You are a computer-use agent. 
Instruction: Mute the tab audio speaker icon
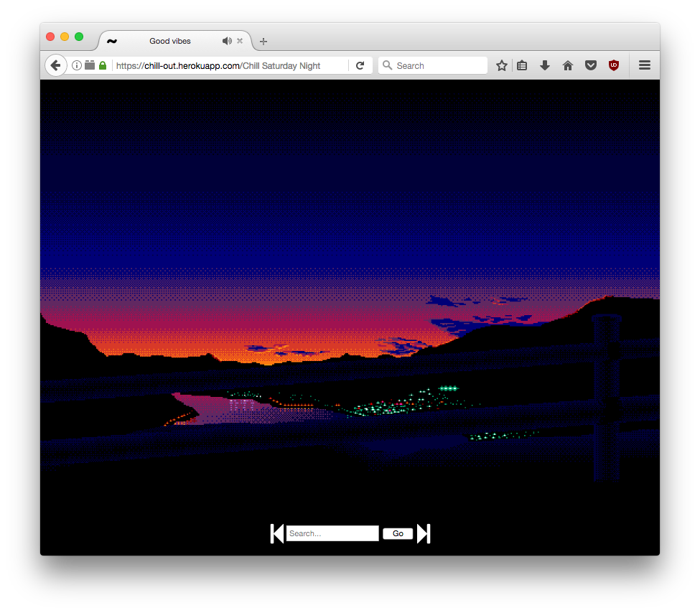click(x=227, y=41)
